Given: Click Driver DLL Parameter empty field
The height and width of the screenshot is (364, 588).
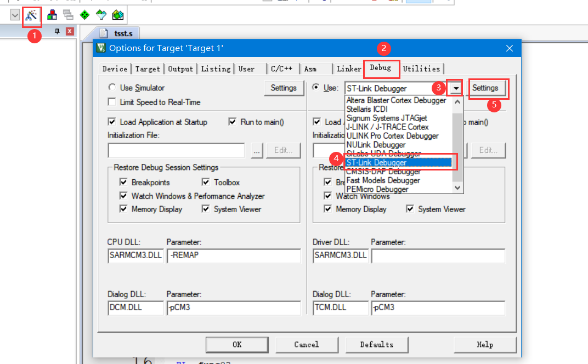Looking at the screenshot, I should [438, 255].
